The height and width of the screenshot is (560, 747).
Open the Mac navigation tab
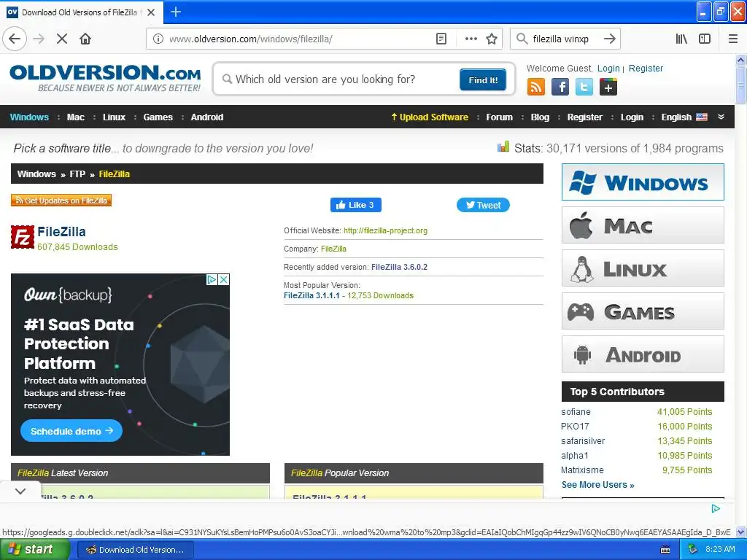click(x=76, y=117)
